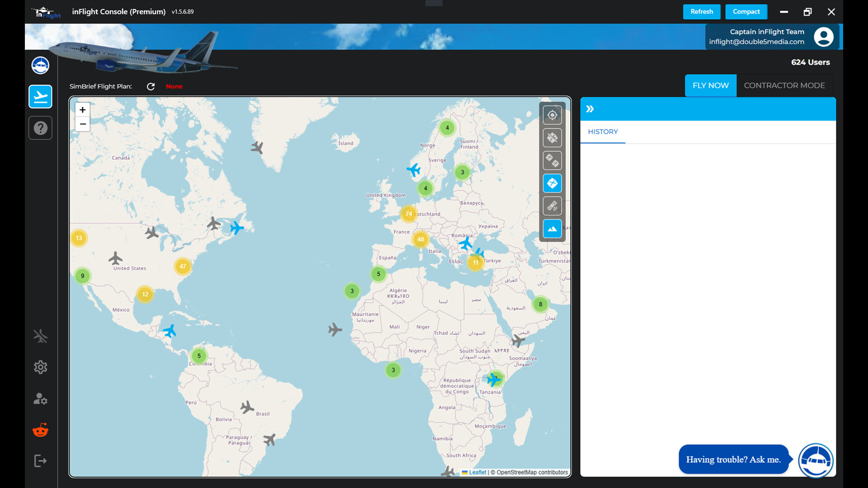Expand the user account profile menu
The height and width of the screenshot is (488, 868).
coord(824,37)
